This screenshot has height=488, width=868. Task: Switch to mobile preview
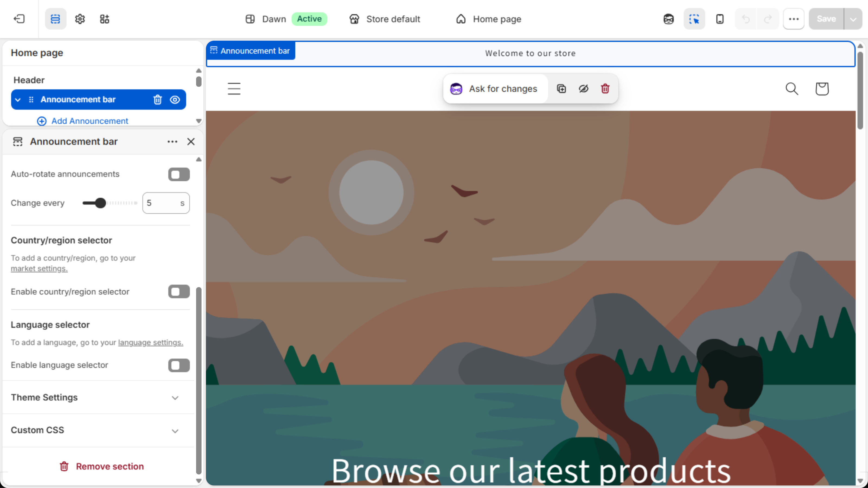[720, 19]
